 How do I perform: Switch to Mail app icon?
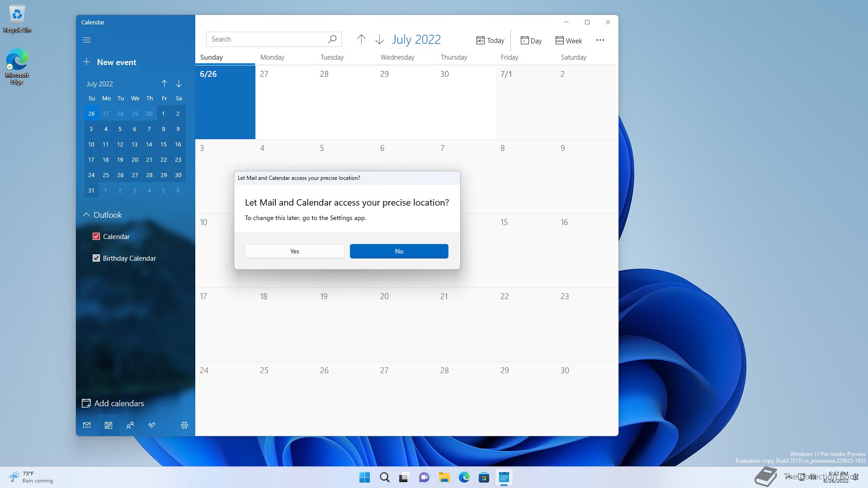87,425
